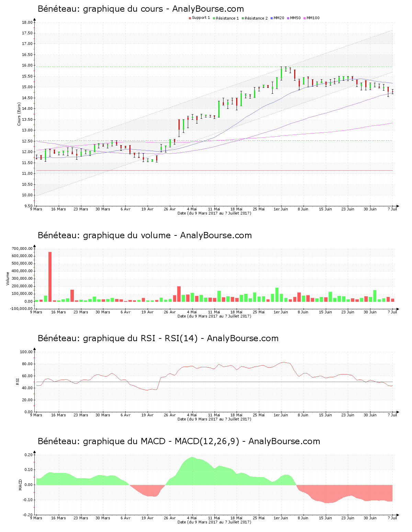
Task: Click '26 Avr' date on volume chart axis
Action: coord(170,312)
